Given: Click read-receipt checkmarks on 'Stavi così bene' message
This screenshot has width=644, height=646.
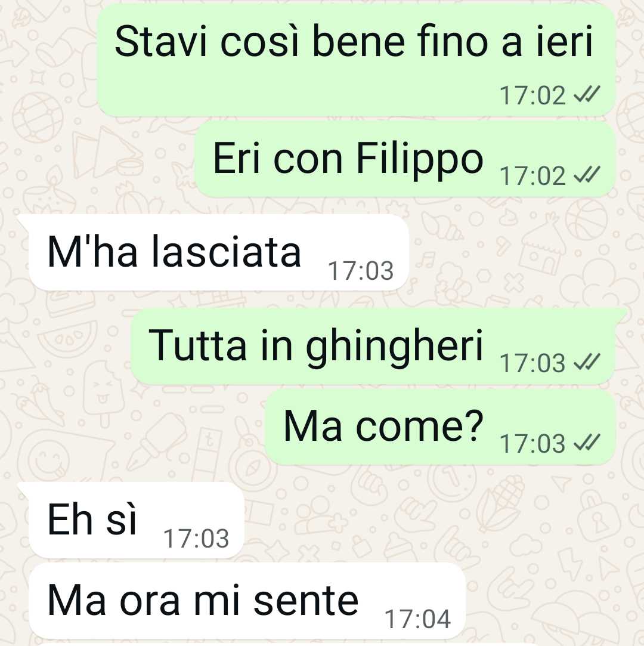Looking at the screenshot, I should 587,95.
